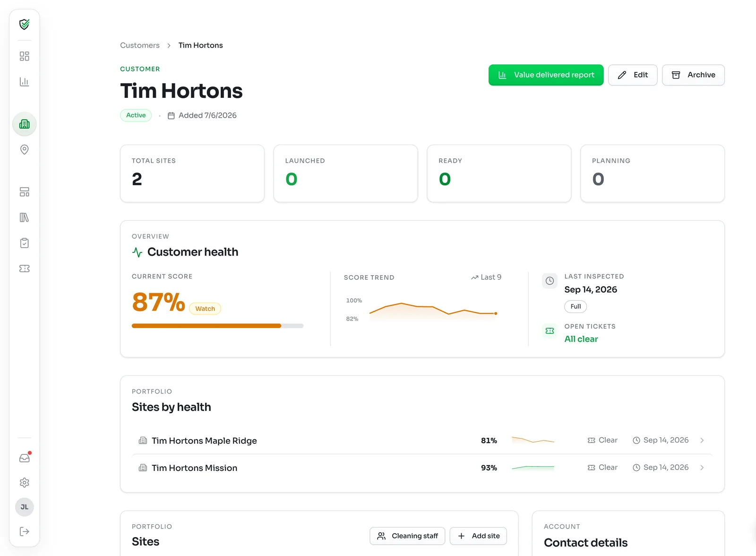Expand the Tim Hortons Maple Ridge row chevron
This screenshot has height=556, width=756.
(702, 440)
